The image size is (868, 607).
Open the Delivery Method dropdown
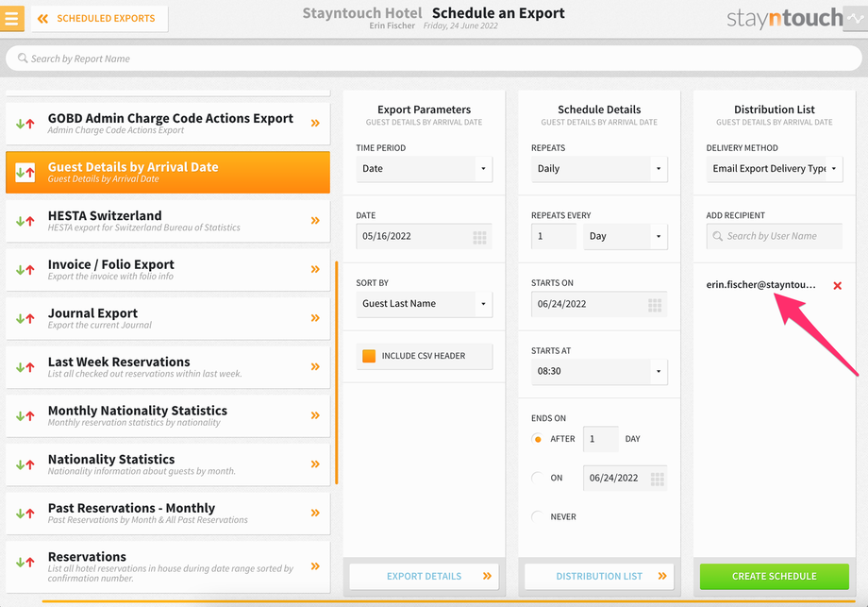[x=775, y=168]
